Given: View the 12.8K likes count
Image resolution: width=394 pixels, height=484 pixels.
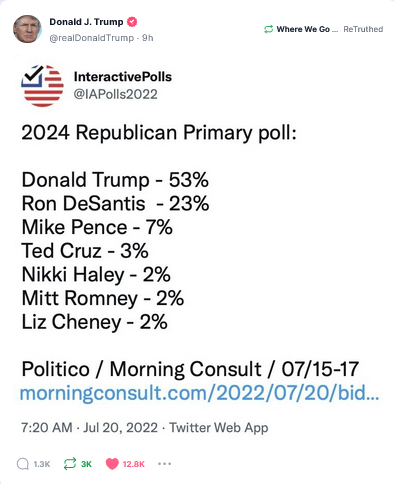Looking at the screenshot, I should (134, 464).
